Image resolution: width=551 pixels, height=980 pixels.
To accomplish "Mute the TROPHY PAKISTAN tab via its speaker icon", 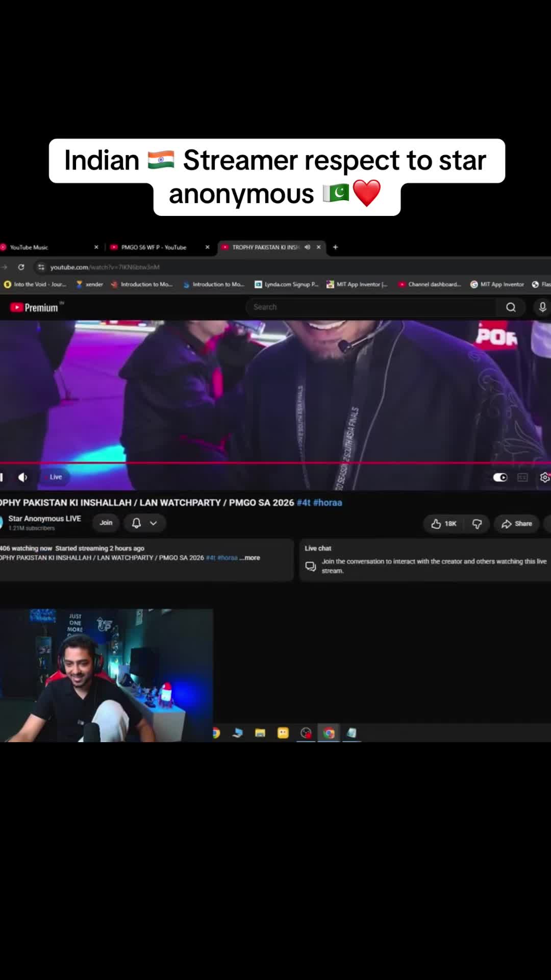I will [307, 247].
